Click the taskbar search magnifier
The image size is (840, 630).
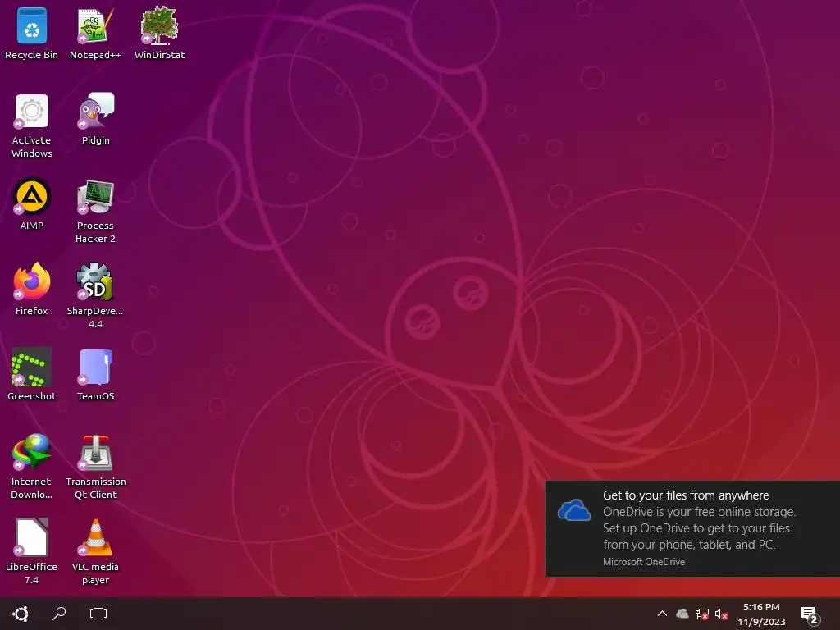point(59,614)
